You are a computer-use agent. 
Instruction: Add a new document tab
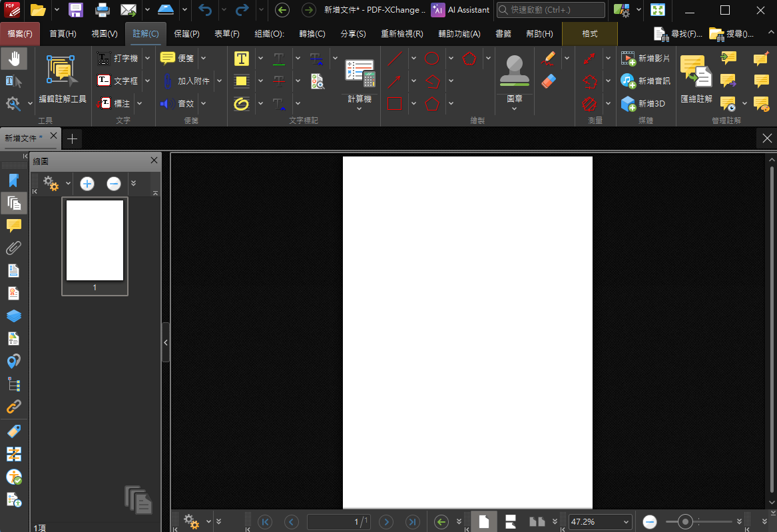coord(73,139)
